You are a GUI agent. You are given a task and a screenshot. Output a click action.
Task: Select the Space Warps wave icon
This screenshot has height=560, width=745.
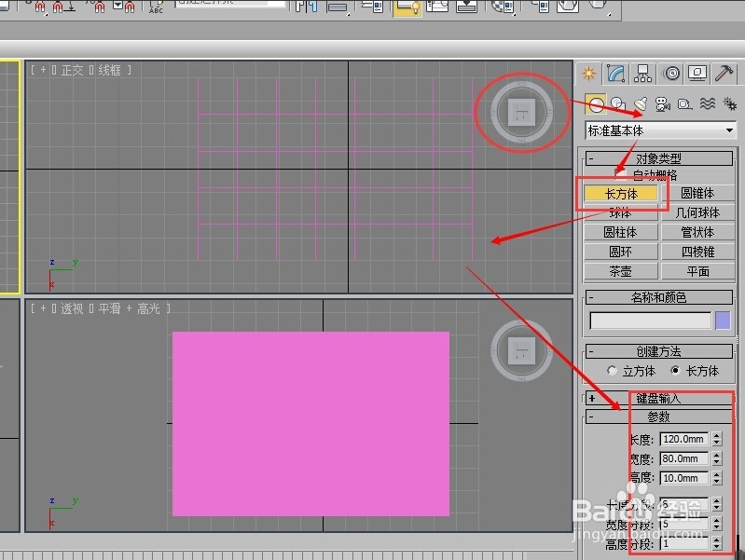pyautogui.click(x=707, y=103)
